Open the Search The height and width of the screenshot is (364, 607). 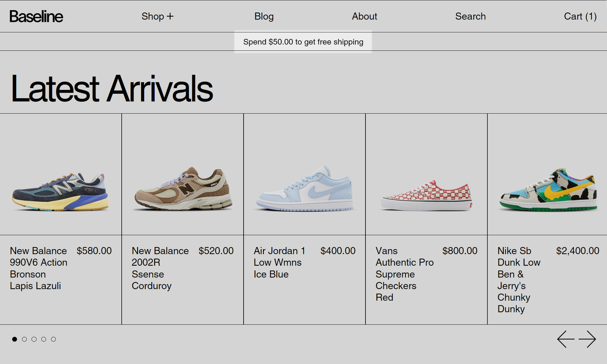tap(470, 16)
